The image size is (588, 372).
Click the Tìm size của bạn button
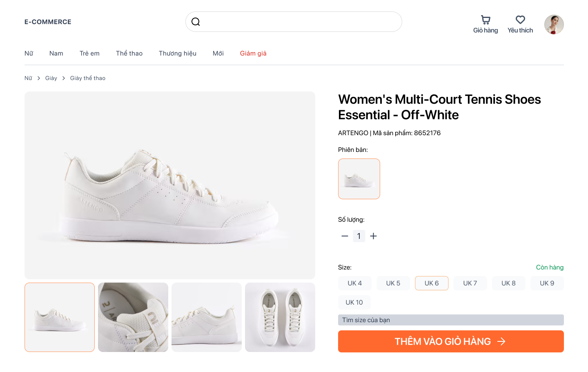451,320
